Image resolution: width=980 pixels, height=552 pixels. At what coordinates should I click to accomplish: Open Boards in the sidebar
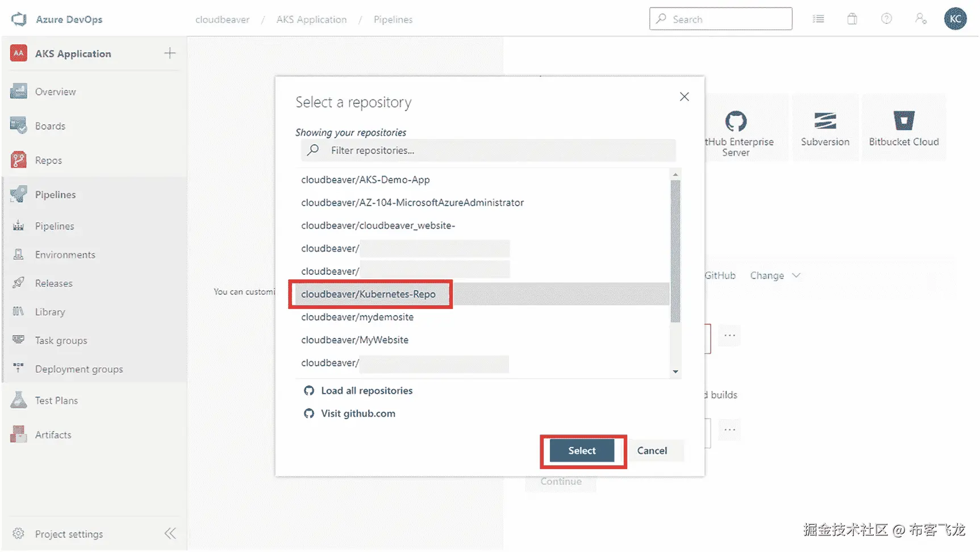coord(51,126)
